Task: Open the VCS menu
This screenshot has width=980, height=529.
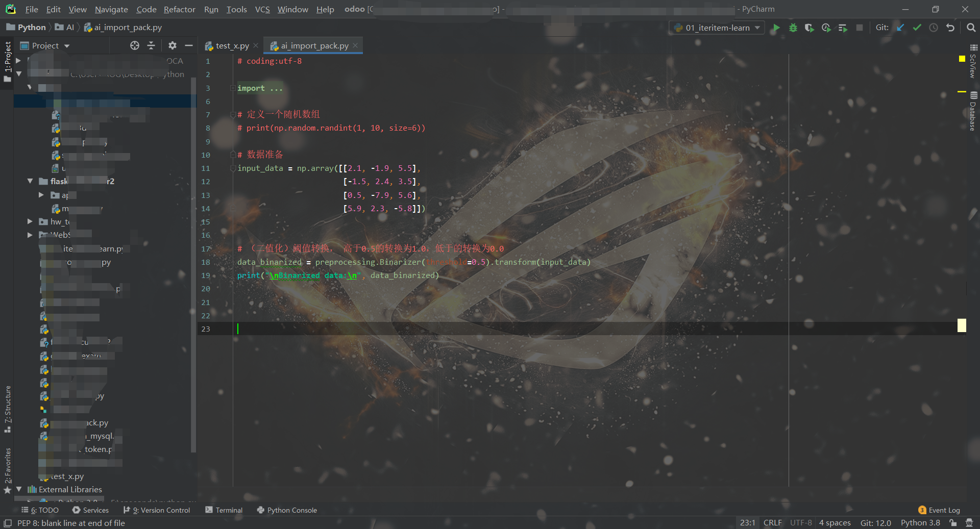Action: click(262, 9)
